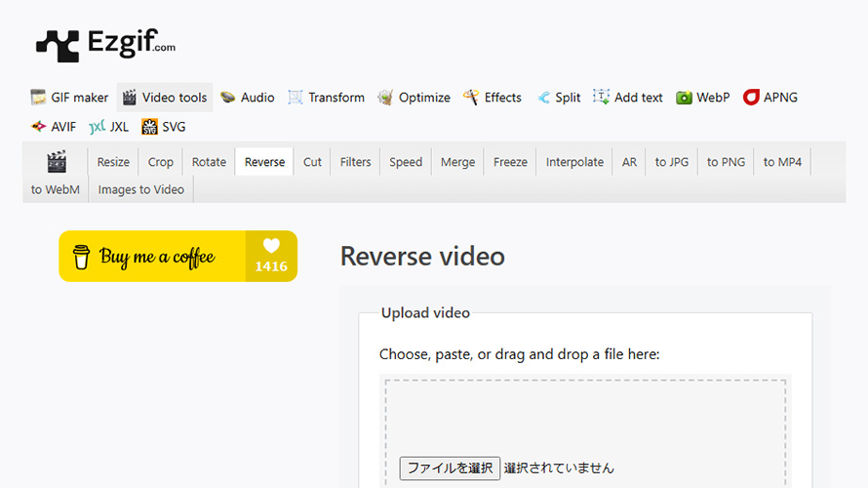Switch to the Cut tab

(x=312, y=162)
